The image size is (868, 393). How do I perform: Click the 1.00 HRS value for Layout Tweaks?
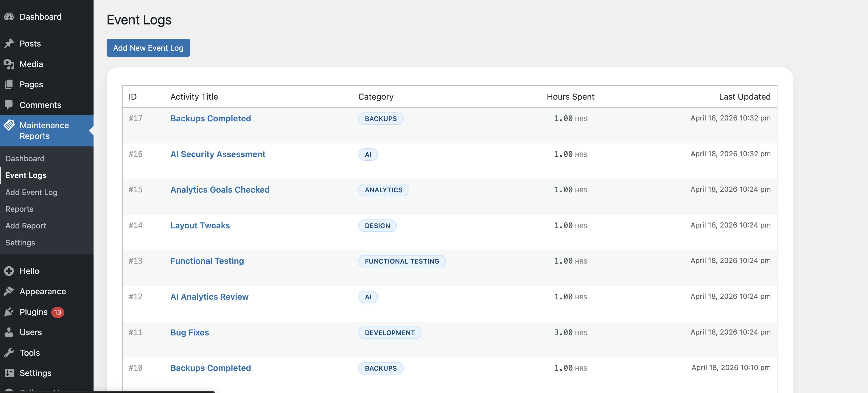[x=570, y=225]
